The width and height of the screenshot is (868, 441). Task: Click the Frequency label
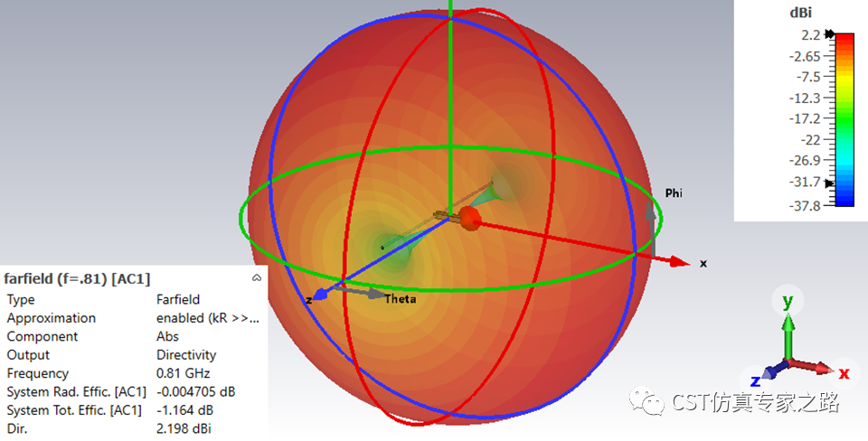pyautogui.click(x=37, y=373)
